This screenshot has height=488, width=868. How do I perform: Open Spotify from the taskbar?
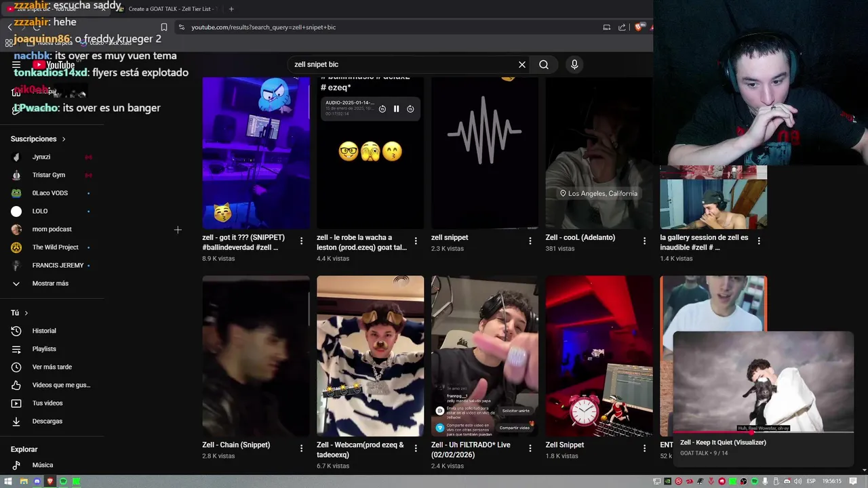[x=63, y=481]
